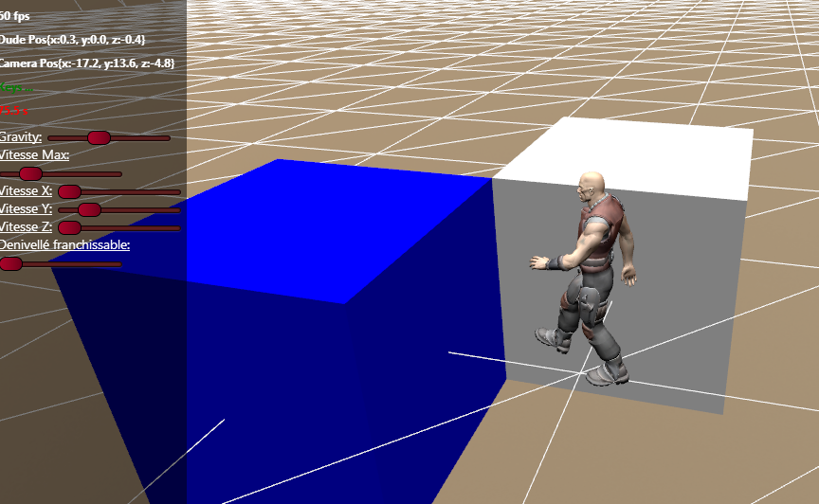The image size is (819, 504).
Task: Click the Dude Pos coordinates text
Action: tap(72, 40)
